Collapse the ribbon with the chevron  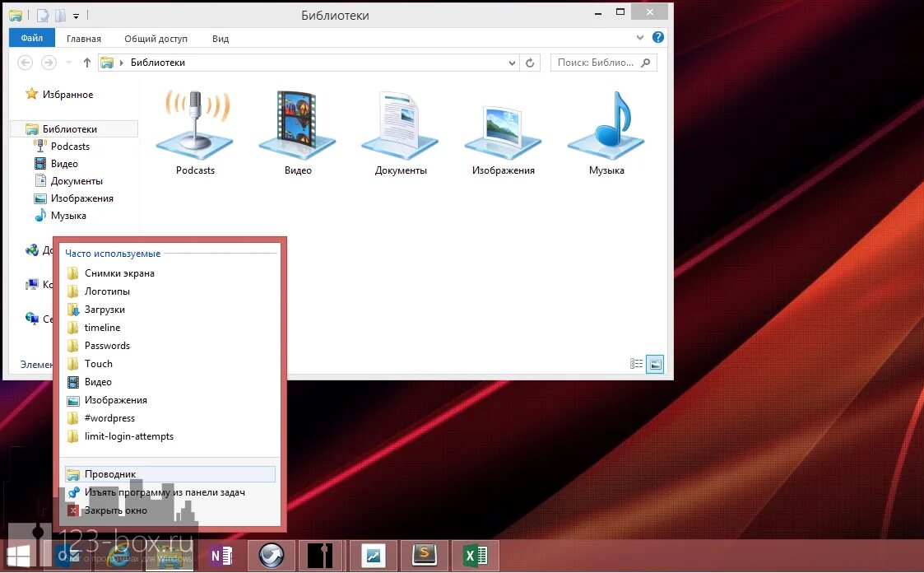tap(640, 38)
